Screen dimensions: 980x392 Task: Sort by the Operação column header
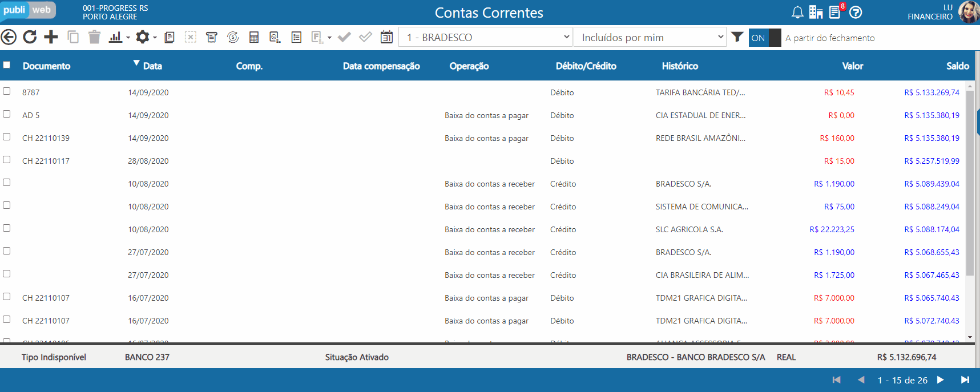click(469, 66)
